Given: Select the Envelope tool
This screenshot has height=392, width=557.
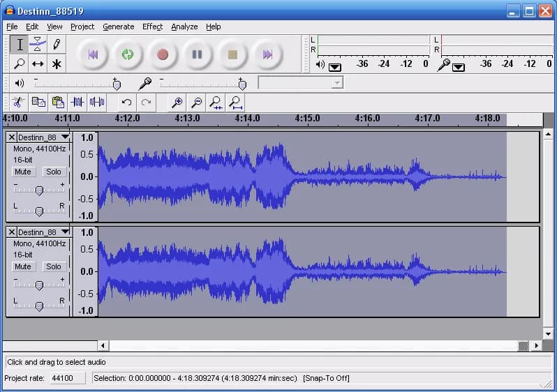Looking at the screenshot, I should tap(38, 45).
